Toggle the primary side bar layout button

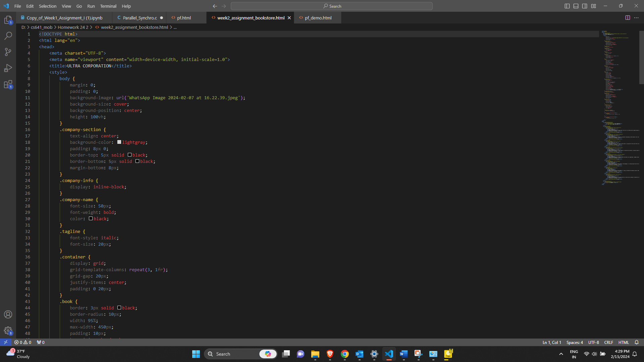coord(567,6)
